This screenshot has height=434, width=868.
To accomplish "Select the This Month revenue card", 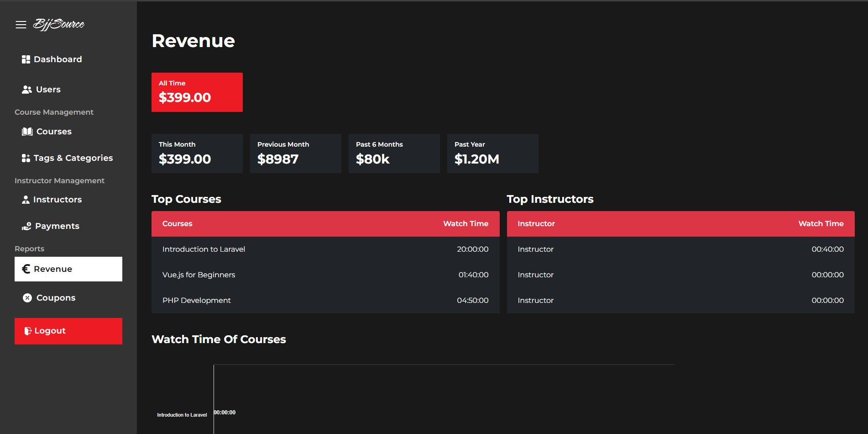I will pos(197,153).
